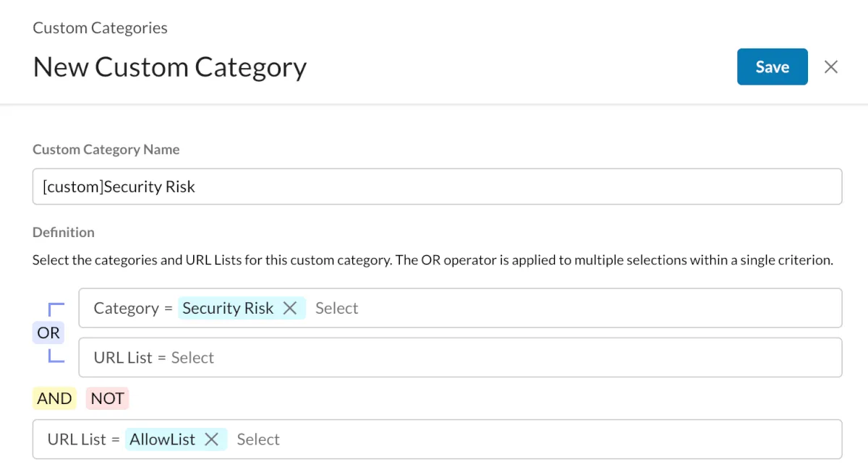Toggle the OR operator badge
868x472 pixels.
tap(48, 332)
